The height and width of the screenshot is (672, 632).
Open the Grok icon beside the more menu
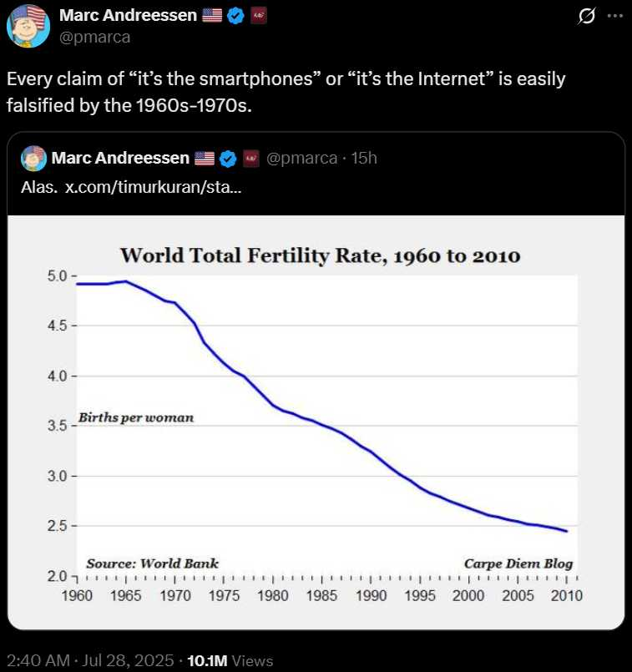point(586,17)
